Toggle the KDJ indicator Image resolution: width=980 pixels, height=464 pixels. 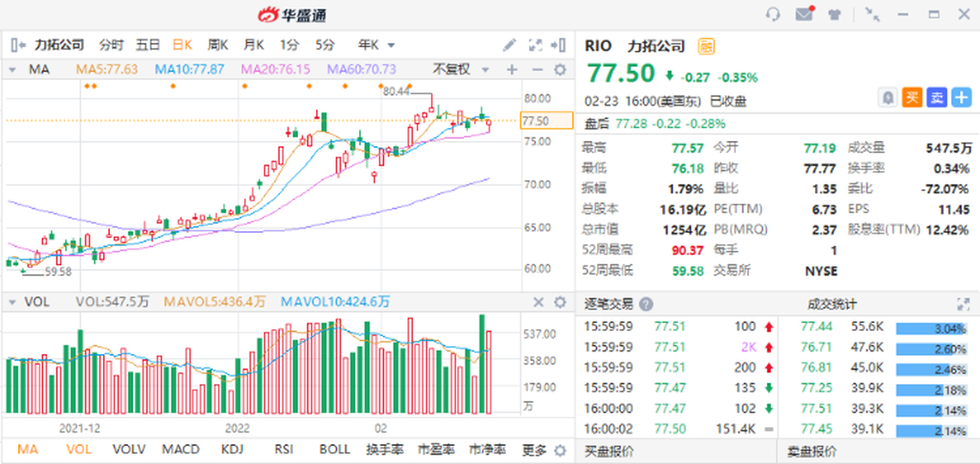point(232,449)
